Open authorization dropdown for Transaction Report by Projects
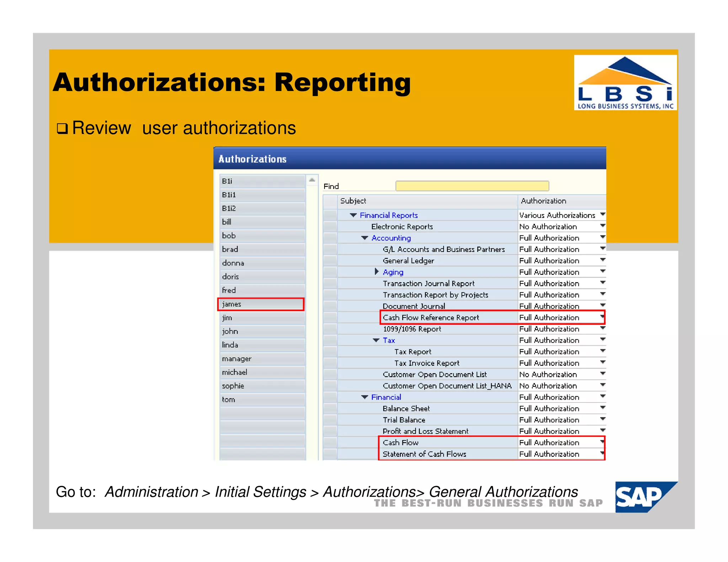Screen dimensions: 728x562 coord(603,294)
